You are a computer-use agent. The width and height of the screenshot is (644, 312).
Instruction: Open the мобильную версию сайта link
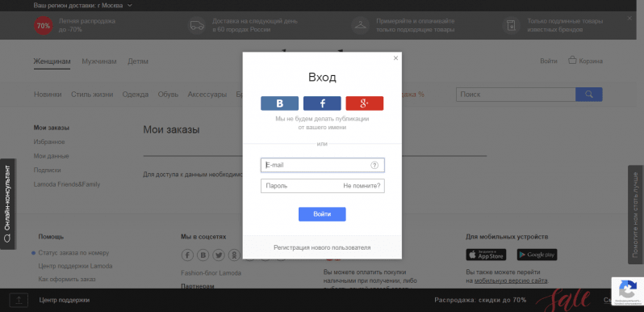[511, 280]
